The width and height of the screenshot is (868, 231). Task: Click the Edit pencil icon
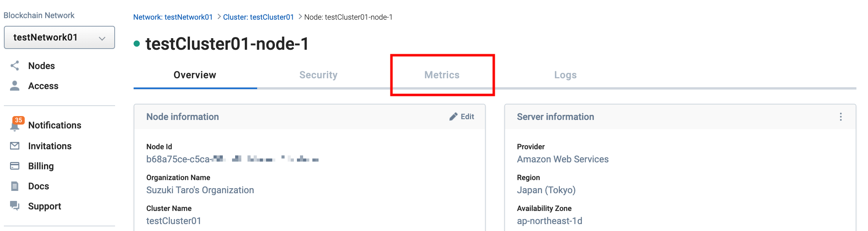click(453, 117)
